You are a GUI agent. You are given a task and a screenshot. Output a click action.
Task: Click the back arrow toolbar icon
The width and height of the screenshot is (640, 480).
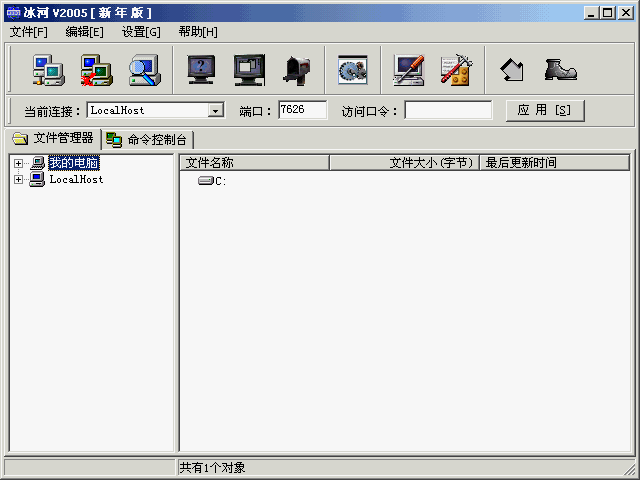point(512,69)
